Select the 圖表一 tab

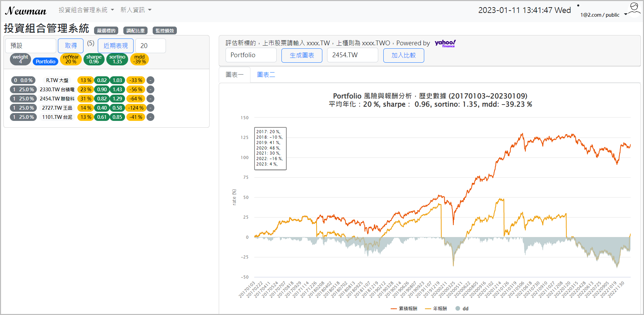234,75
